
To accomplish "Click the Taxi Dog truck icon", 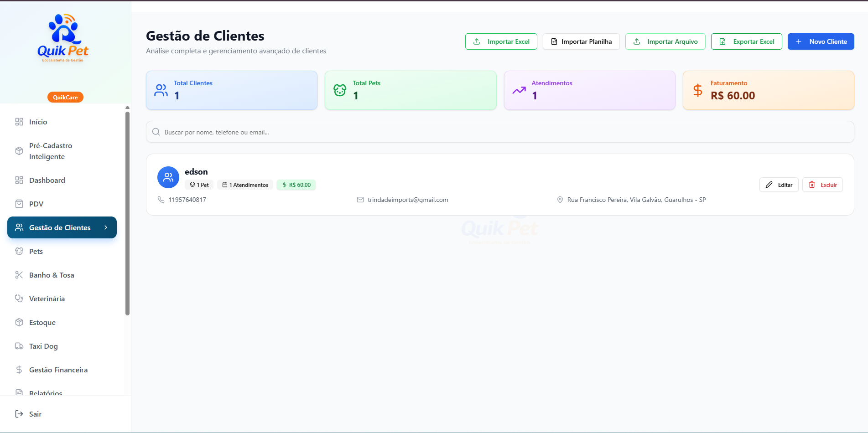I will pyautogui.click(x=19, y=346).
